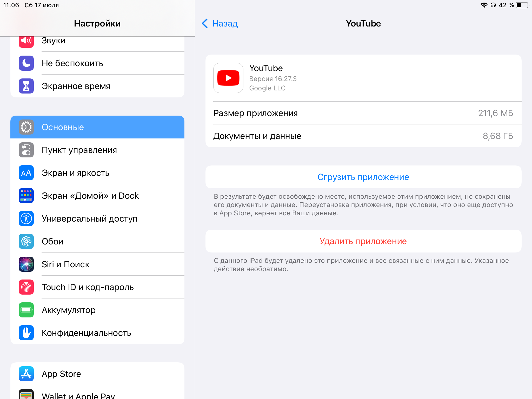Open Не беспокоить settings

pyautogui.click(x=97, y=63)
